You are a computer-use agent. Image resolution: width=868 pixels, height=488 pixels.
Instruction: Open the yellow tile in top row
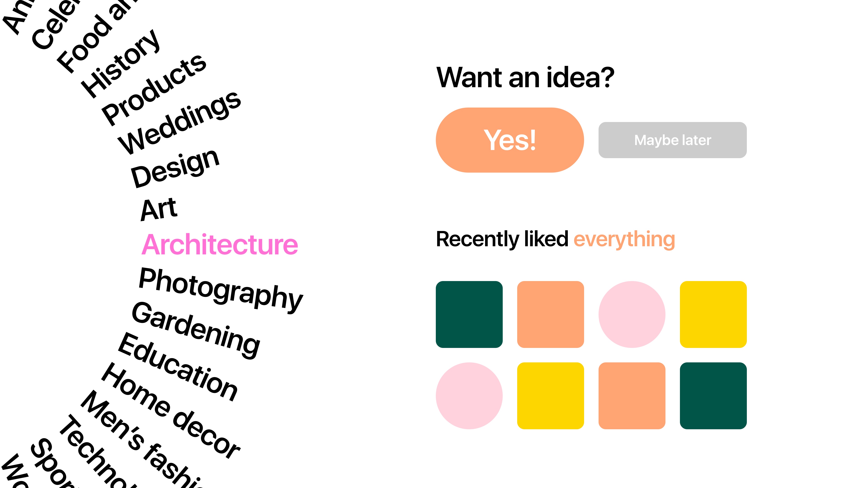(x=713, y=314)
